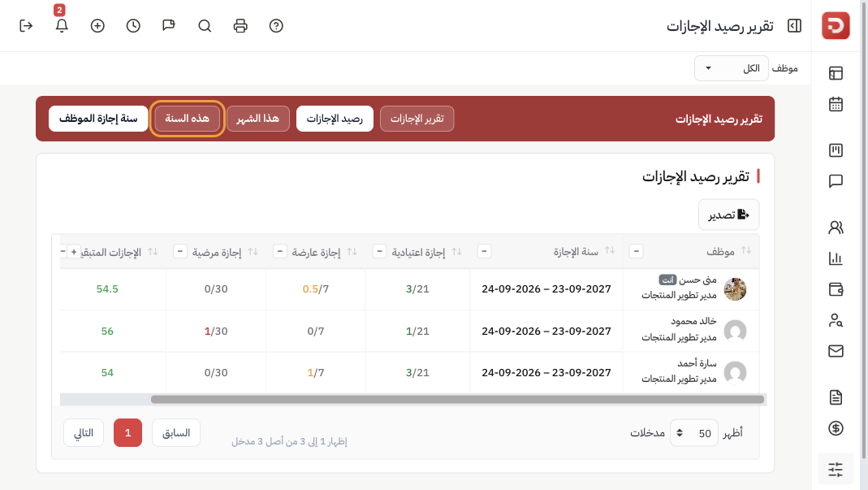The height and width of the screenshot is (490, 868).
Task: Open the calendar sidebar icon
Action: point(836,104)
